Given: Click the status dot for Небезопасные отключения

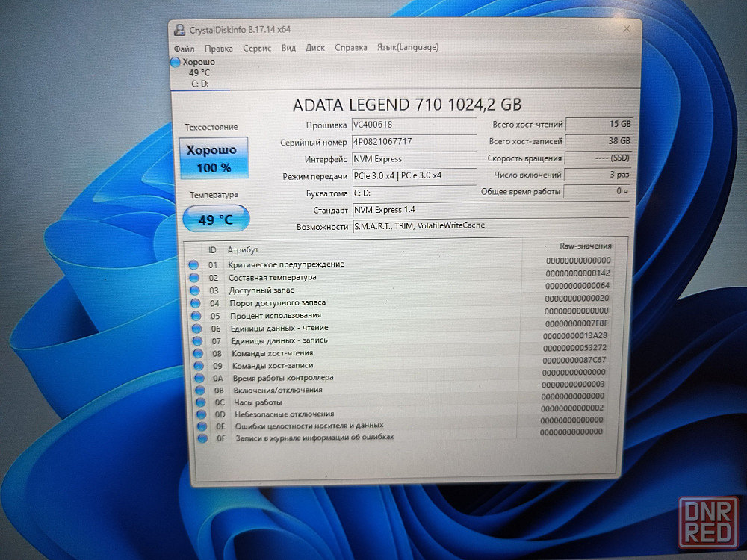Looking at the screenshot, I should point(202,414).
